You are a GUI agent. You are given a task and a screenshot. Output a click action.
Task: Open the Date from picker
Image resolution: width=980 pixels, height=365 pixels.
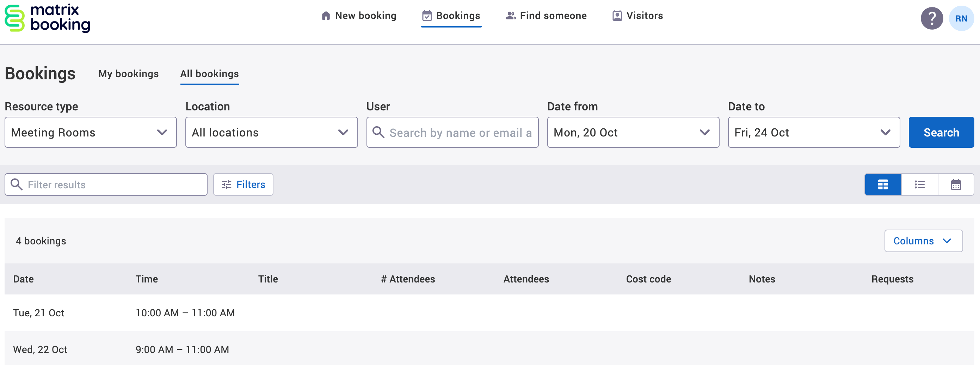(x=633, y=132)
